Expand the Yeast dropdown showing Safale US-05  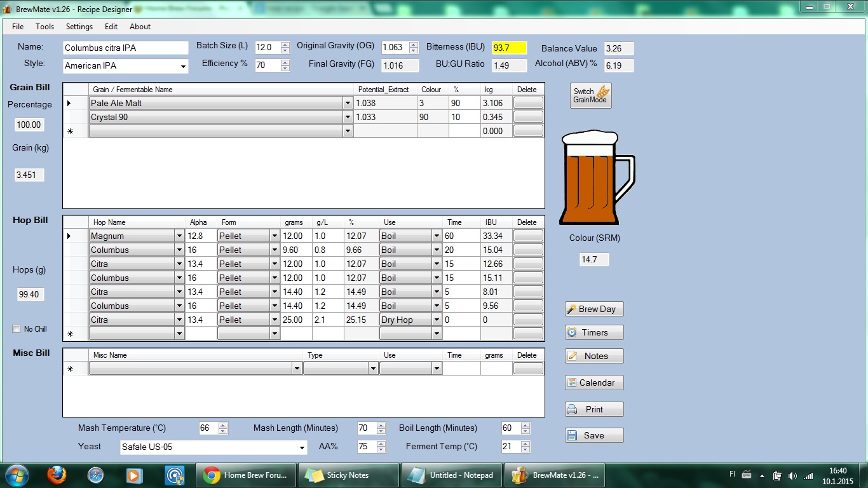pos(302,447)
